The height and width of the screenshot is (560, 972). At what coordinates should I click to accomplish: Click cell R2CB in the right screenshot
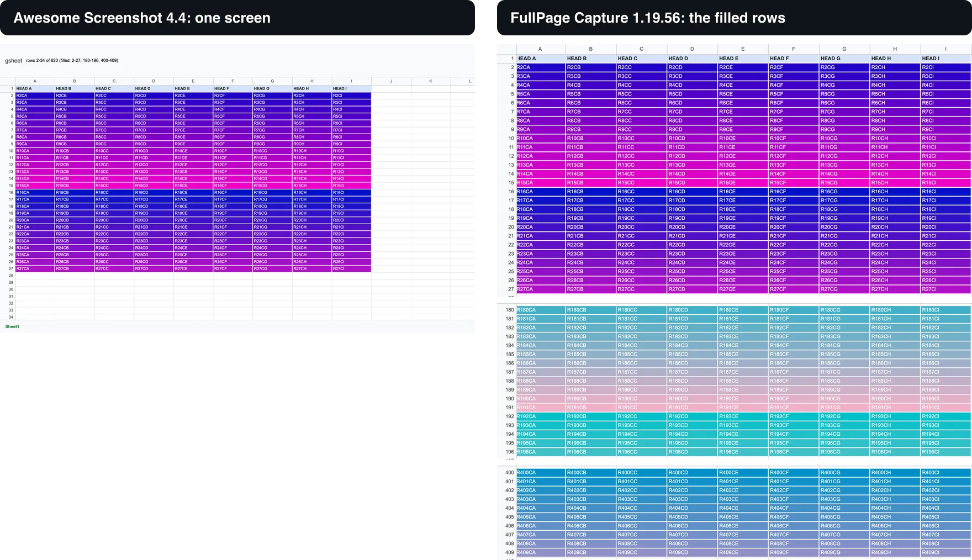(591, 67)
